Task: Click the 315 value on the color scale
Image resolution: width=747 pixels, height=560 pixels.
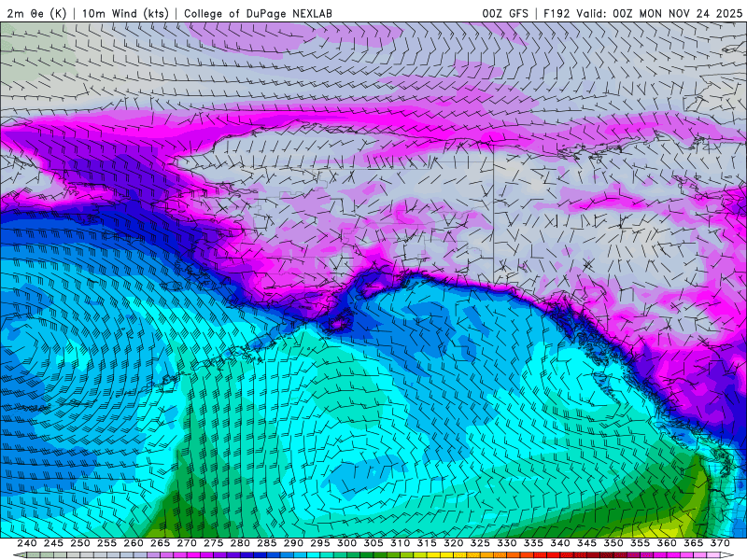Action: coord(427,543)
